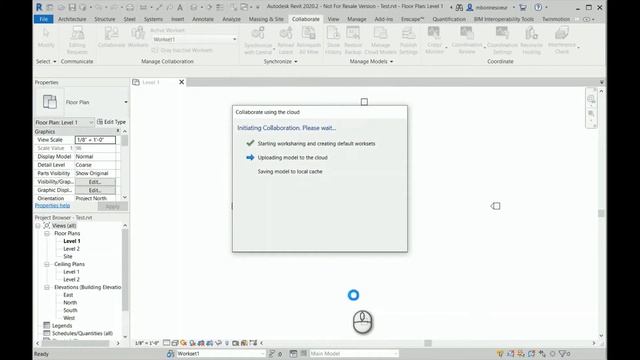This screenshot has height=360, width=640.
Task: Open the Structure ribbon tab
Action: pos(104,19)
